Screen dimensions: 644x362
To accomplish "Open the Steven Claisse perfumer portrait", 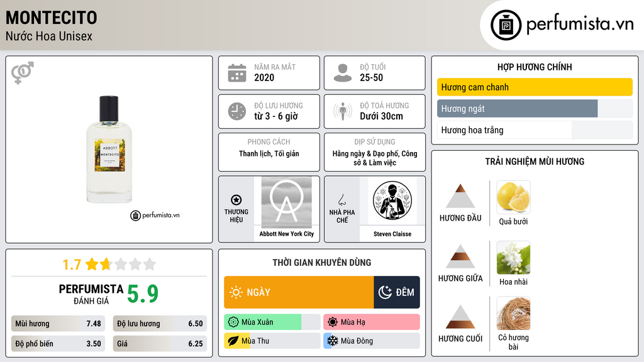I will pyautogui.click(x=392, y=201).
